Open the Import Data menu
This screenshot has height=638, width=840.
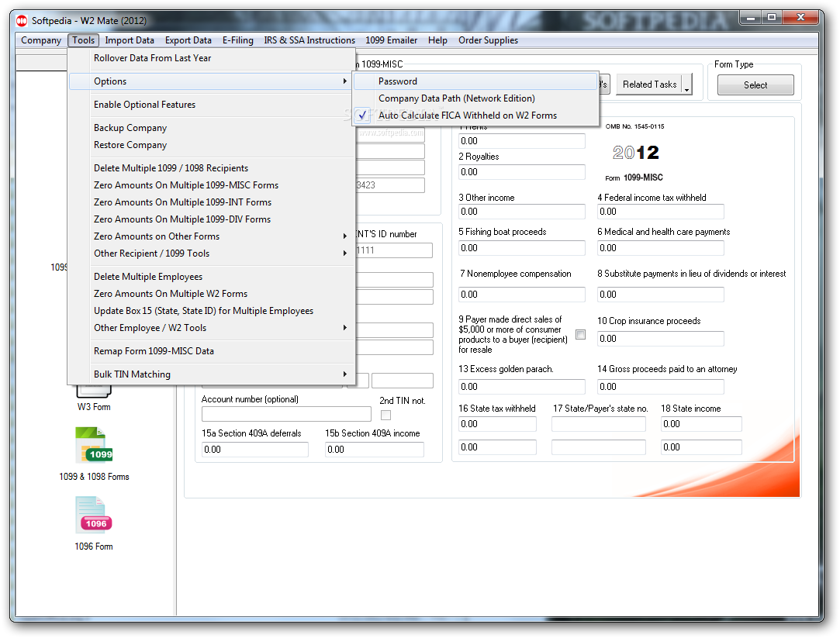click(130, 40)
